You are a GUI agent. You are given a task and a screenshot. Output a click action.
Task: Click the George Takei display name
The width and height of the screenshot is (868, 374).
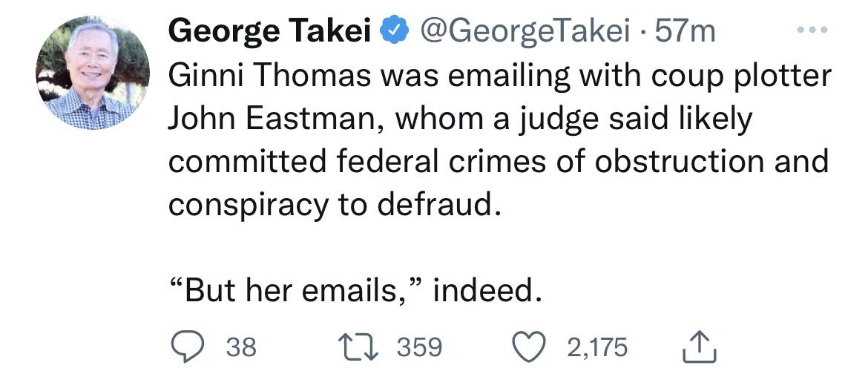tap(269, 32)
